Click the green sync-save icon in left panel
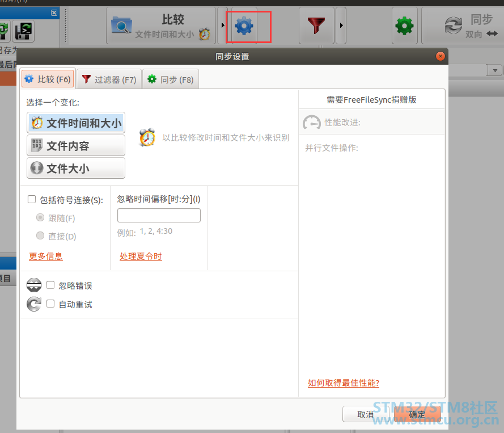504x433 pixels. [4, 31]
